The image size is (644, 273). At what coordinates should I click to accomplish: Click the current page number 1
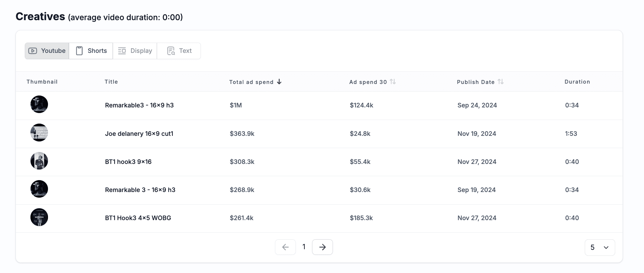pyautogui.click(x=304, y=247)
